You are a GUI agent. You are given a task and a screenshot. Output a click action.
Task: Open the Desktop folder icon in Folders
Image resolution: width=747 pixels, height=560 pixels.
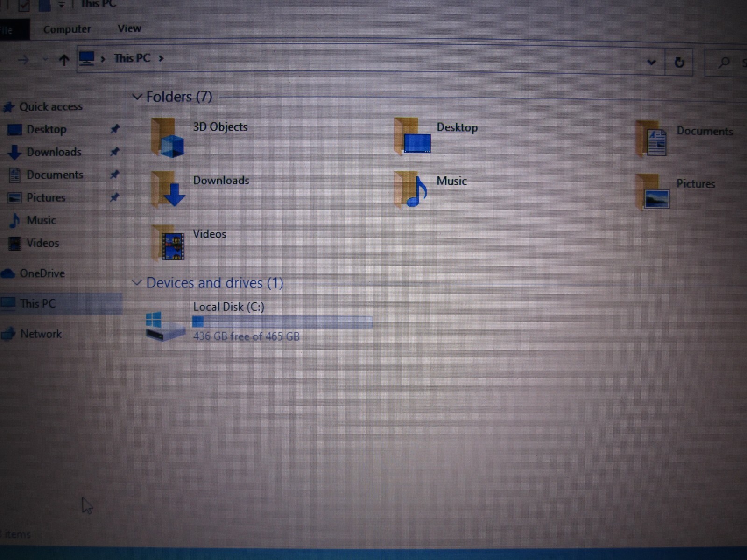pos(413,136)
